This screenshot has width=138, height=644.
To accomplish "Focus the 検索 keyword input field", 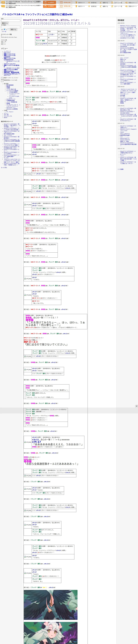I will [x=11, y=21].
